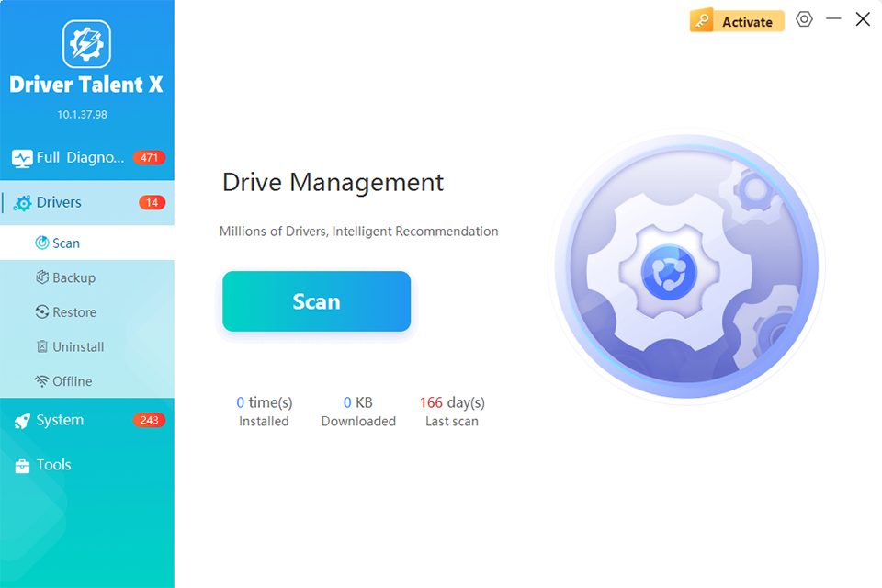The image size is (882, 588).
Task: Click the System rocket icon
Action: pyautogui.click(x=22, y=420)
